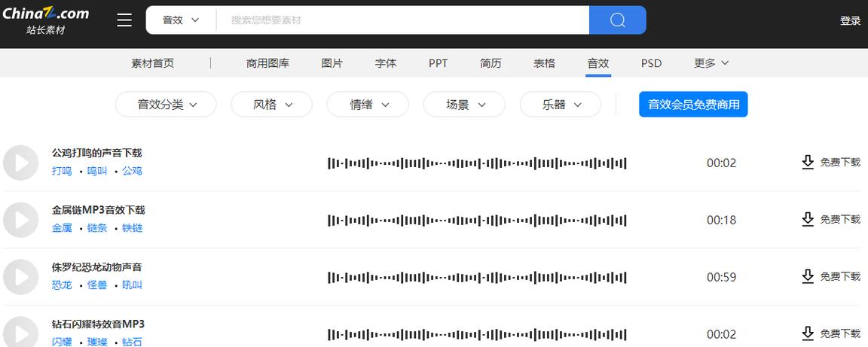Download icon for 侏罗纪恐龙动物声音
868x347 pixels.
tap(808, 276)
